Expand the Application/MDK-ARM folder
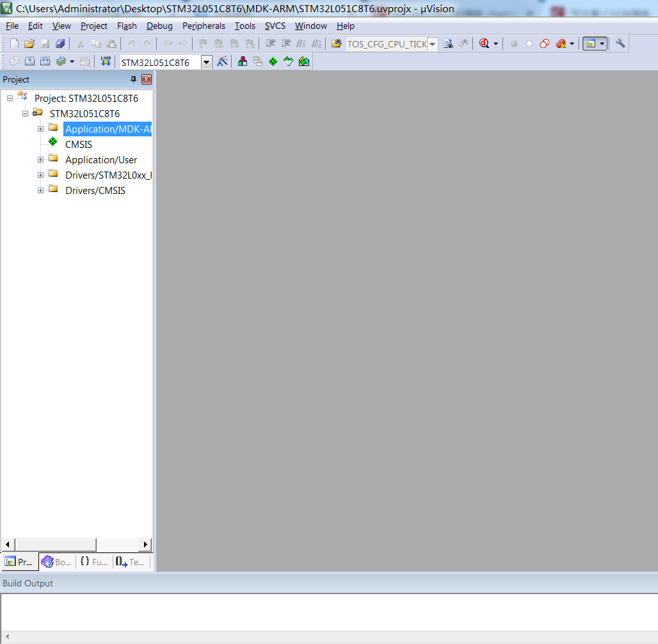Image resolution: width=658 pixels, height=644 pixels. pos(41,129)
